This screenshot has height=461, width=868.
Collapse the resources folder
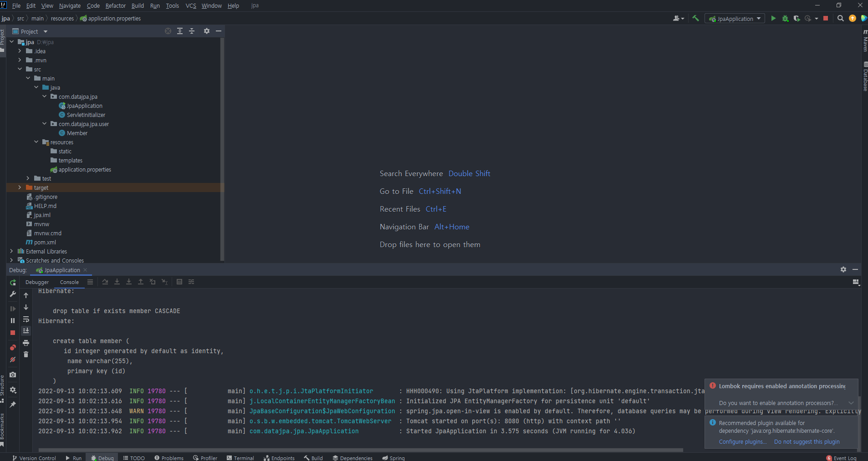click(36, 142)
